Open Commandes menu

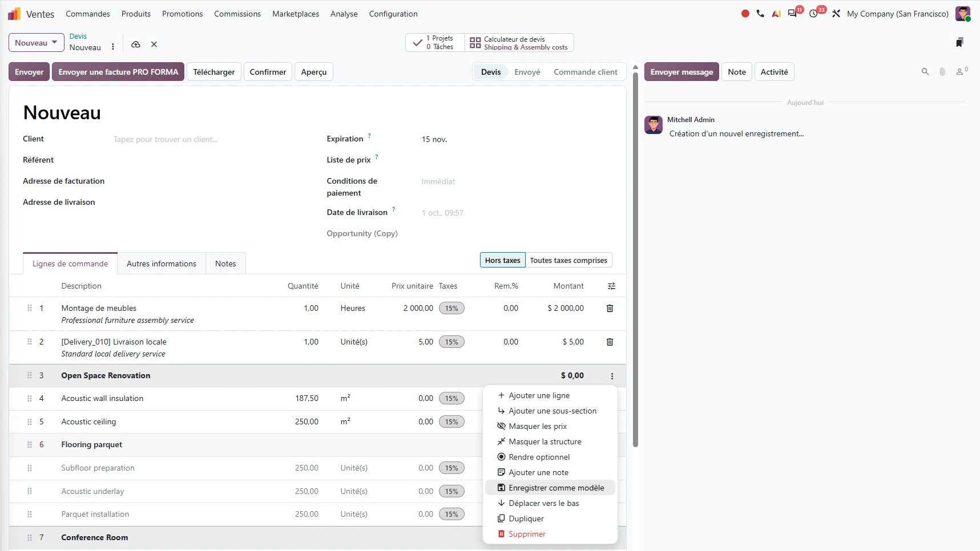[88, 14]
